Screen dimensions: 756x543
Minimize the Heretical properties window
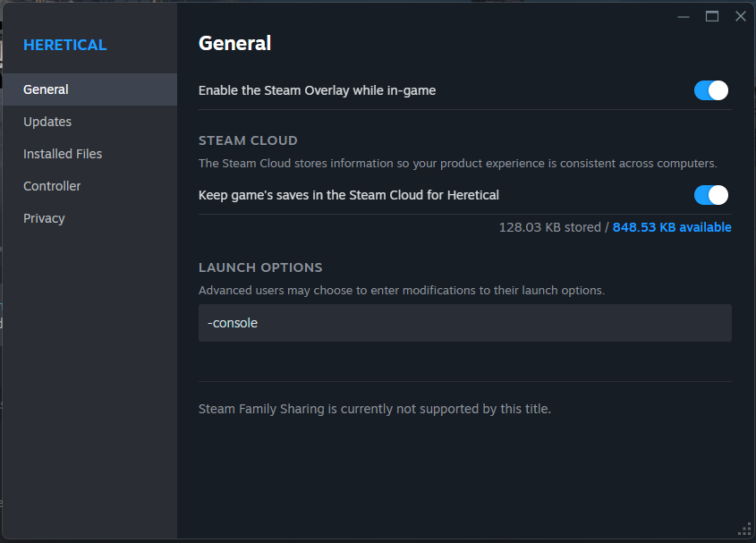pos(684,16)
